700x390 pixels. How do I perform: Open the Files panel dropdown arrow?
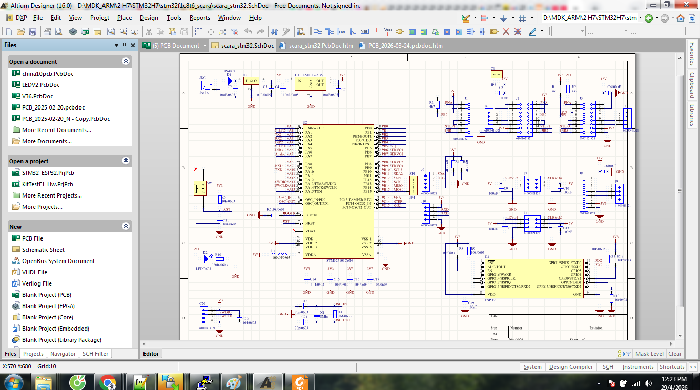(117, 45)
